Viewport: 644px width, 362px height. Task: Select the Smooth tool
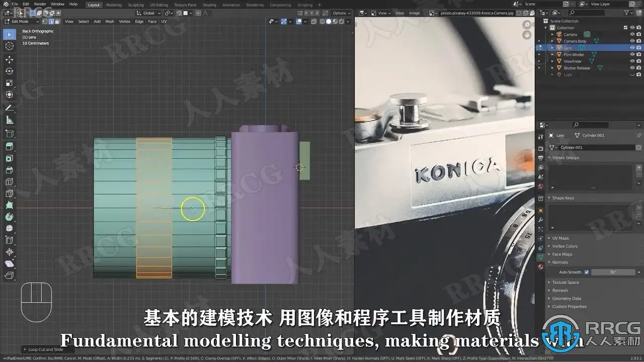pyautogui.click(x=9, y=229)
